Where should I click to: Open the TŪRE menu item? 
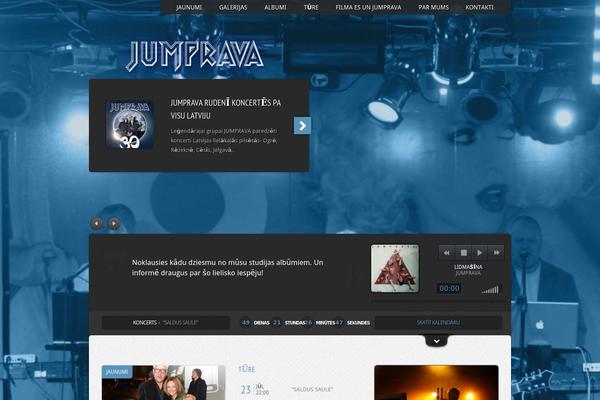point(311,7)
